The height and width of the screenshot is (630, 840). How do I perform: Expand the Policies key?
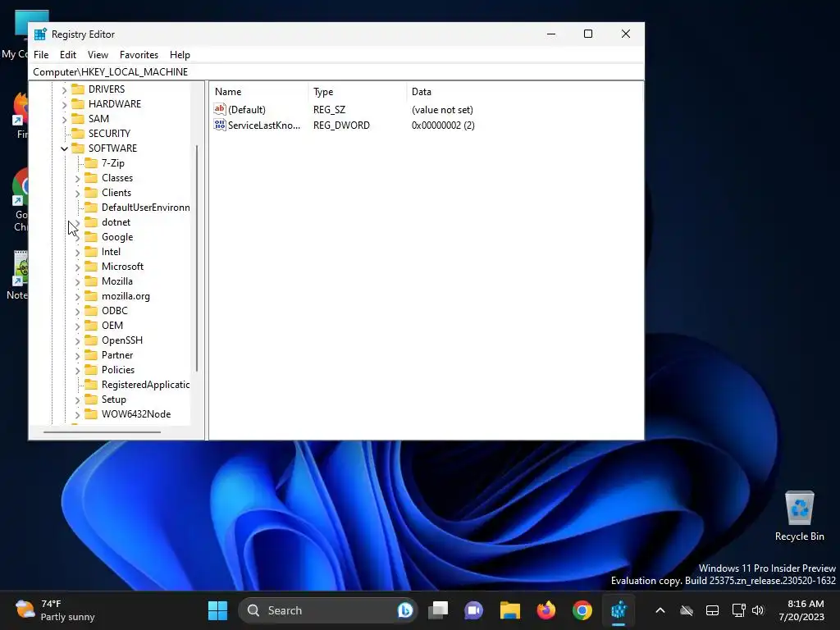78,370
